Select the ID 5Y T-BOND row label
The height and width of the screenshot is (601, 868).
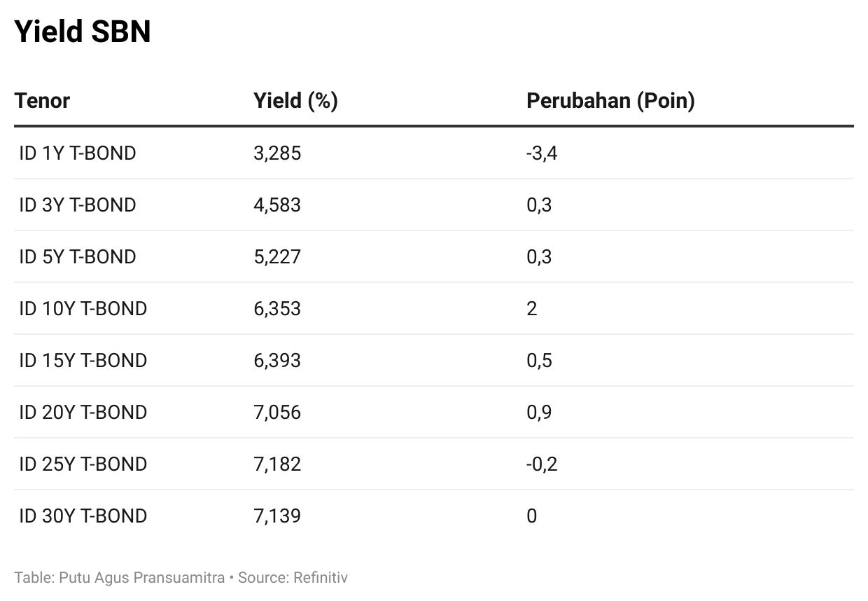pyautogui.click(x=78, y=256)
